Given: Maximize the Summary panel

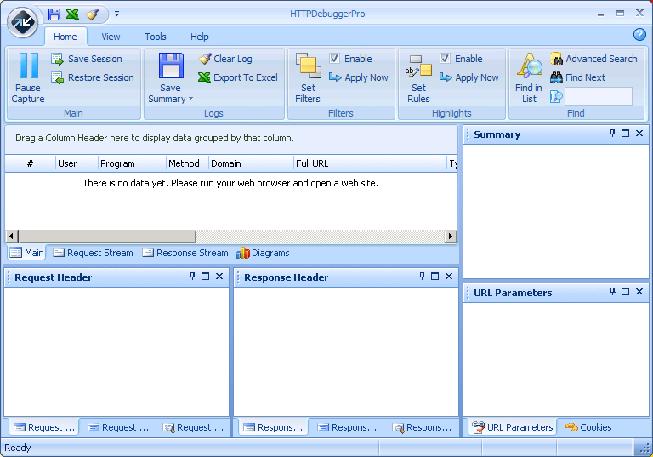Looking at the screenshot, I should coord(626,133).
